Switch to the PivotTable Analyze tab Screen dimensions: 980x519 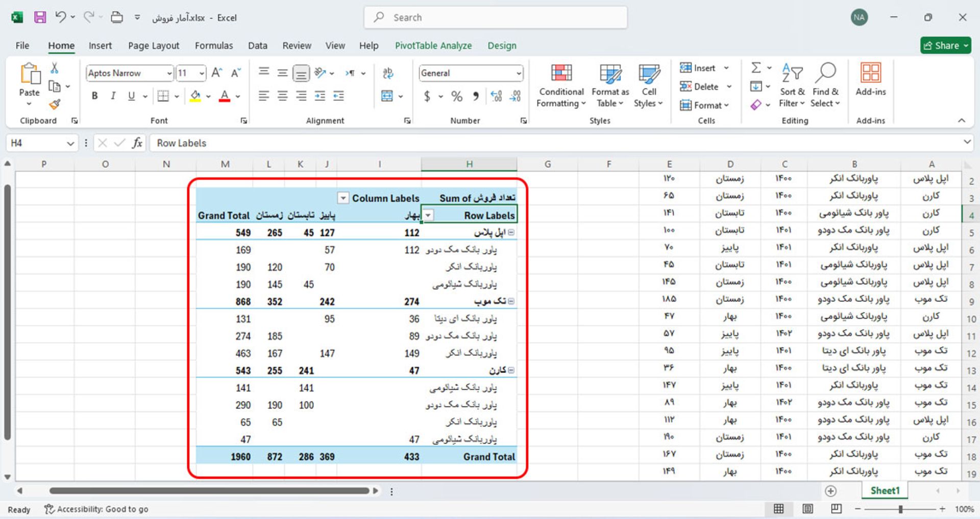(x=433, y=45)
